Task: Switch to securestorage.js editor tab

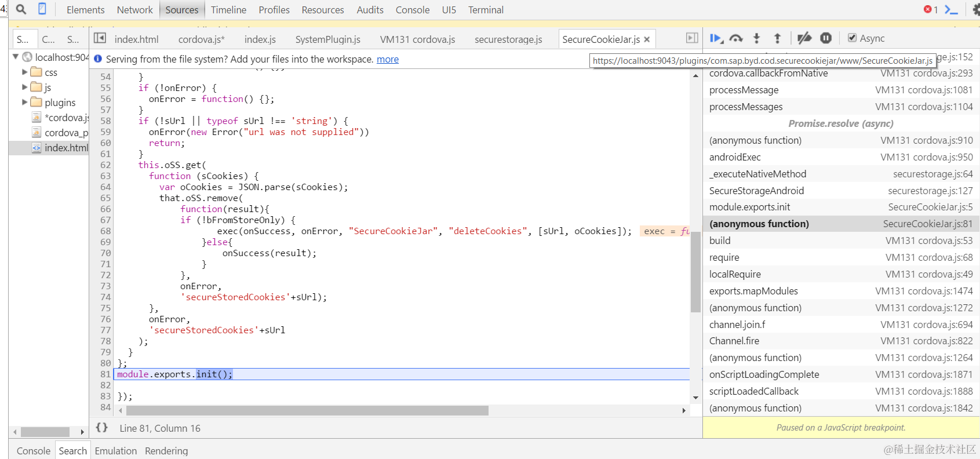Action: 509,39
